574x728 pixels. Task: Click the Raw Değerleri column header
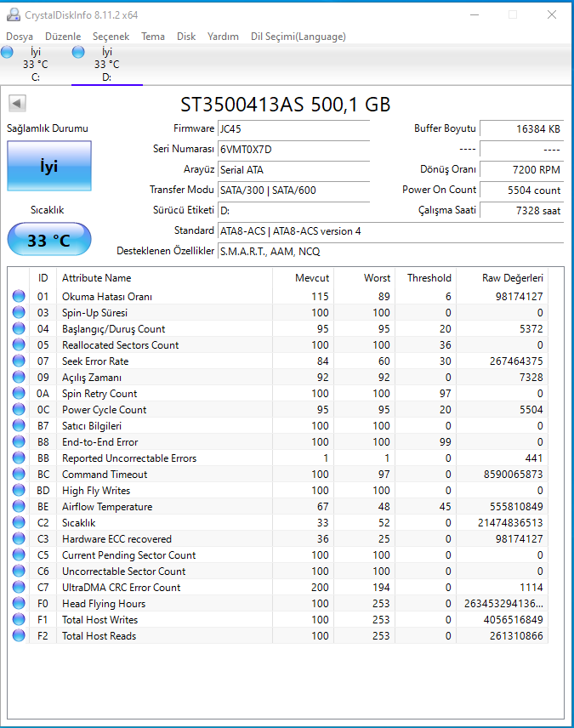[x=503, y=278]
